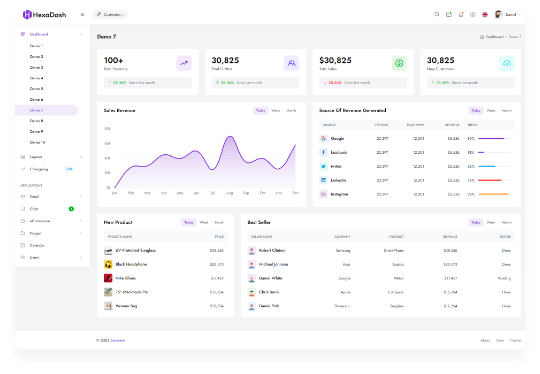Click the eCommerce sidebar icon
This screenshot has width=540, height=374.
(x=23, y=221)
